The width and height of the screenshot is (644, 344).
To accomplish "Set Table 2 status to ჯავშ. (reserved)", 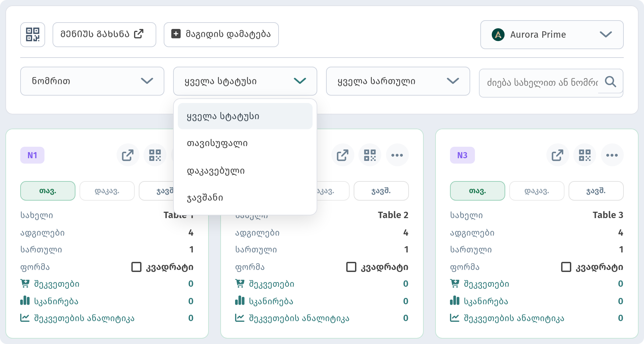I will pyautogui.click(x=381, y=191).
